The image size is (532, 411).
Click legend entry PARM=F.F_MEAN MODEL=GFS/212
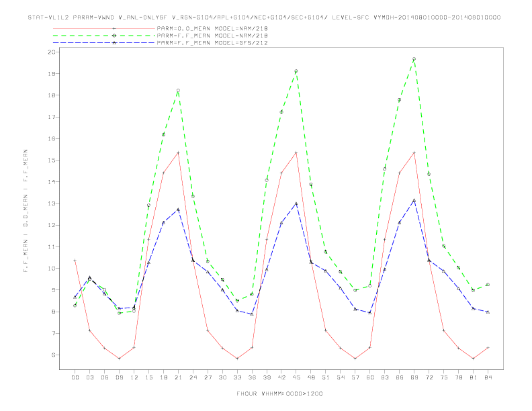coord(212,43)
